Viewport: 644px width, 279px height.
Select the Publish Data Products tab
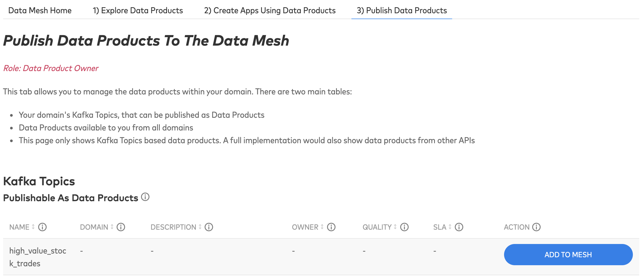point(402,11)
